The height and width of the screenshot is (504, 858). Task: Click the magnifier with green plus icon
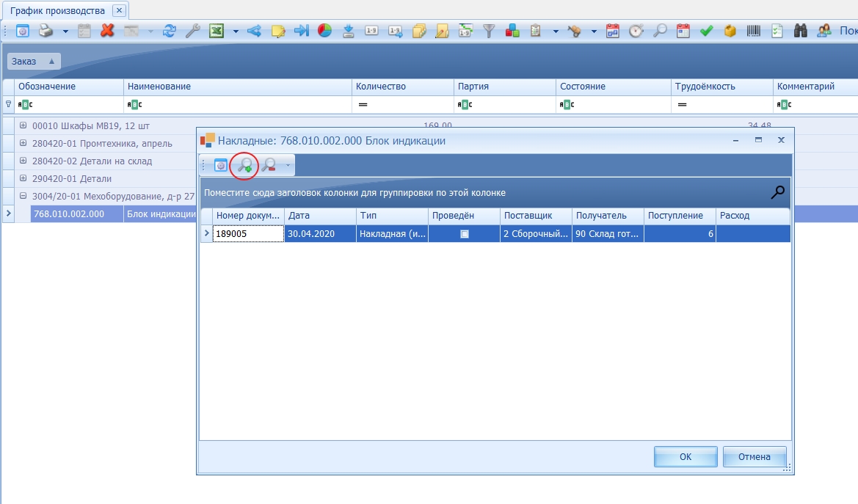244,165
